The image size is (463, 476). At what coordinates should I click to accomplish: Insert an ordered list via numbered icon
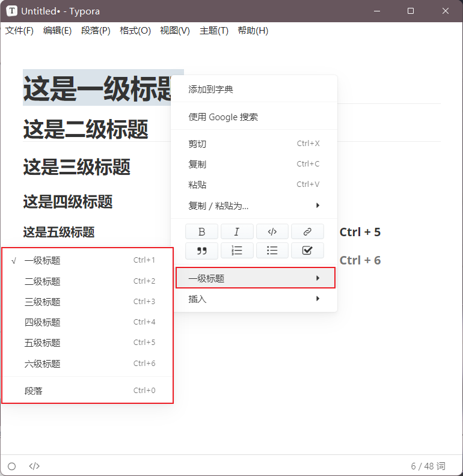tap(236, 251)
